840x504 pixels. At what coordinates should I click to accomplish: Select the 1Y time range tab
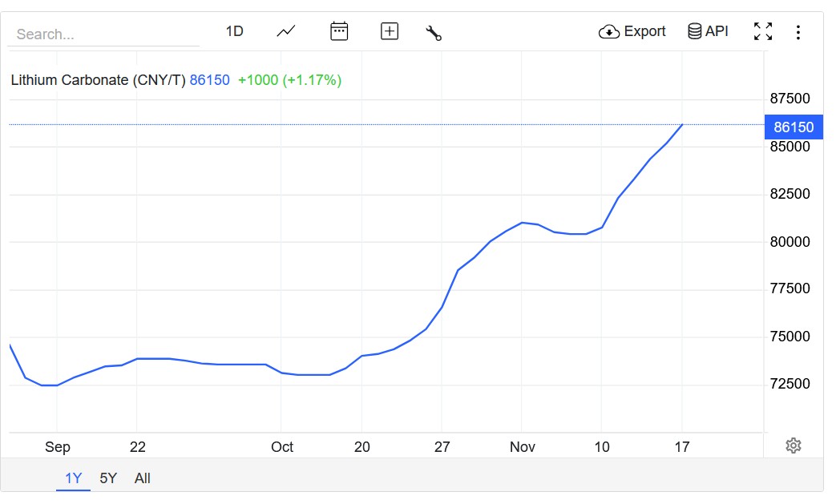(74, 478)
